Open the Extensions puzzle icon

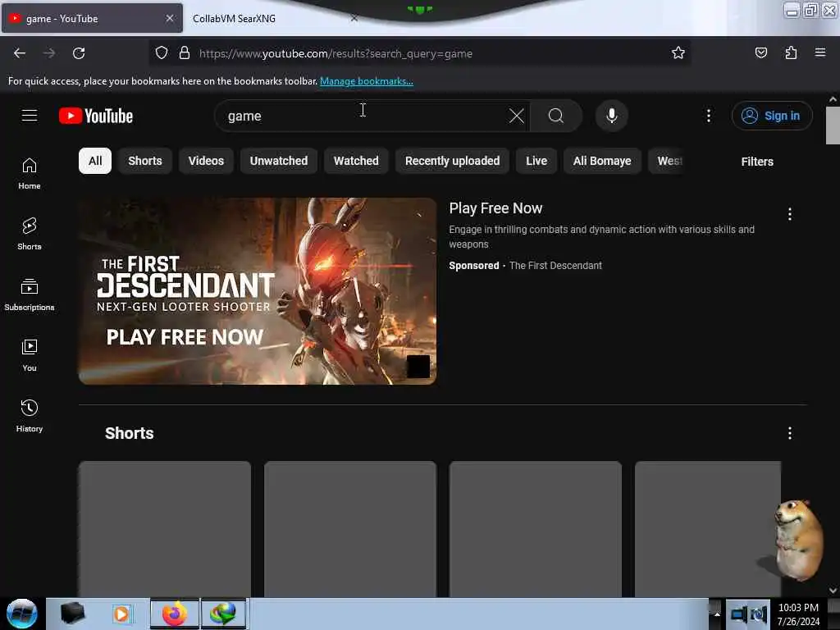[791, 52]
